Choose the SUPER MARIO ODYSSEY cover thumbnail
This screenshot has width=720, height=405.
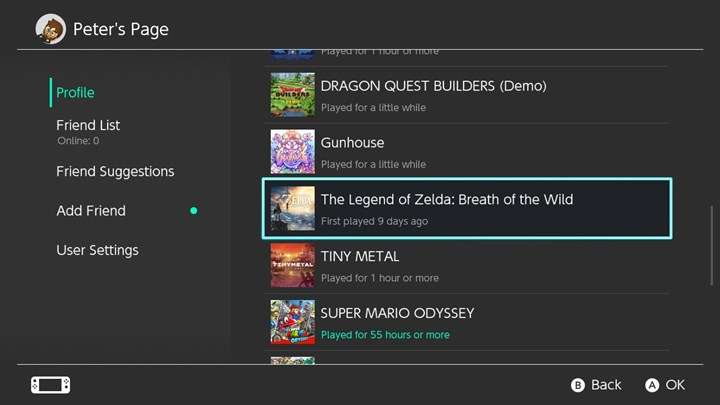coord(292,322)
